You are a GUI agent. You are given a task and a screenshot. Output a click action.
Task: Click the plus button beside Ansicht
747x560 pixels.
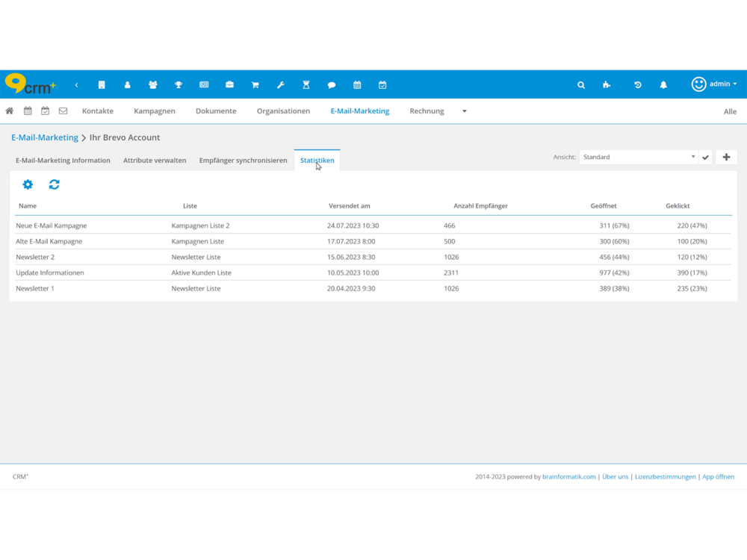click(726, 158)
